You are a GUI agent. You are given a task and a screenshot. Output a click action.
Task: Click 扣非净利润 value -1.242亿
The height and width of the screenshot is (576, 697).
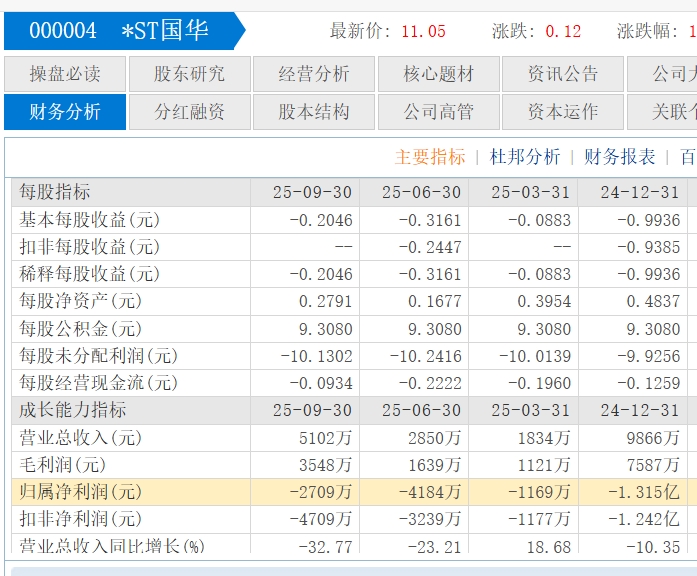645,519
